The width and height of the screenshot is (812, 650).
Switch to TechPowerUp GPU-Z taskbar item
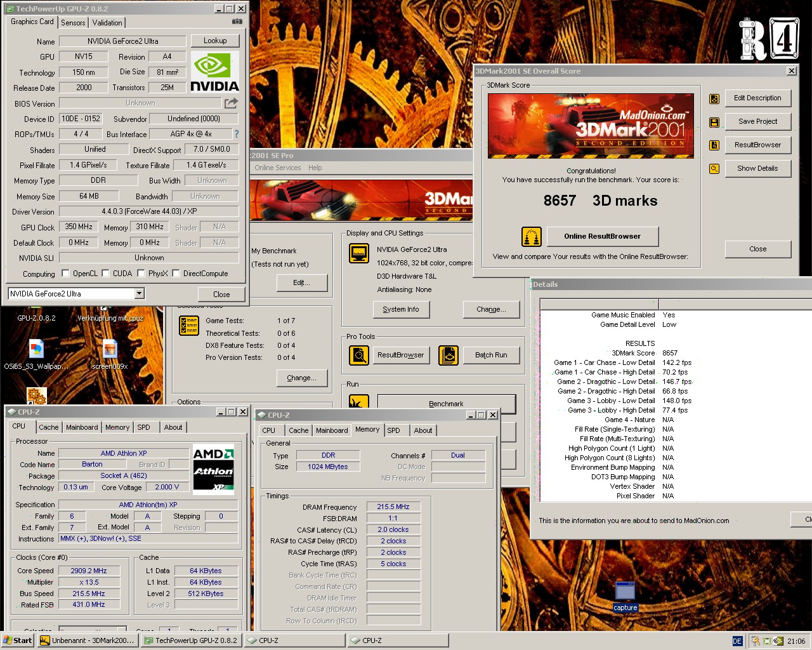pyautogui.click(x=190, y=640)
